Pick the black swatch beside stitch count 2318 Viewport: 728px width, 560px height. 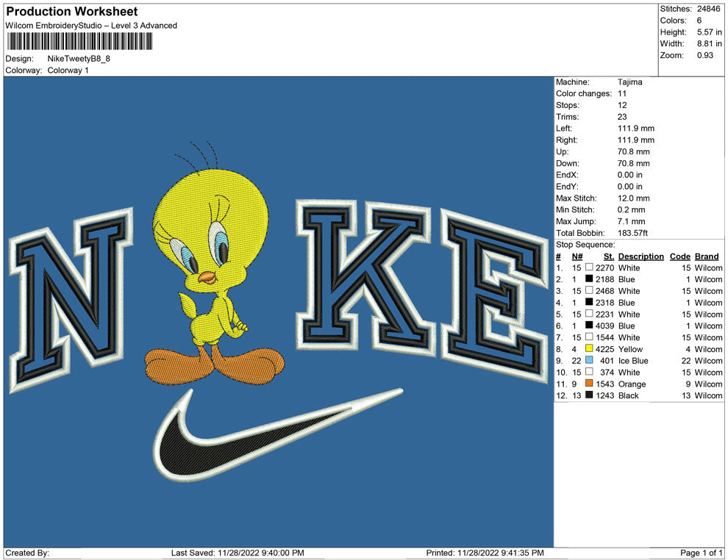point(589,302)
